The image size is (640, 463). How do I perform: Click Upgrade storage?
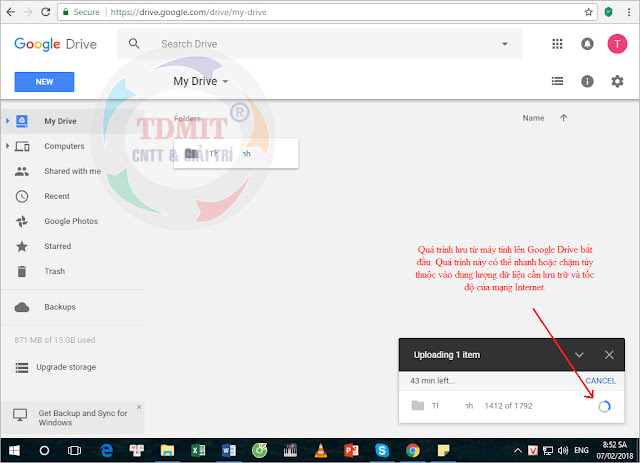pos(66,367)
